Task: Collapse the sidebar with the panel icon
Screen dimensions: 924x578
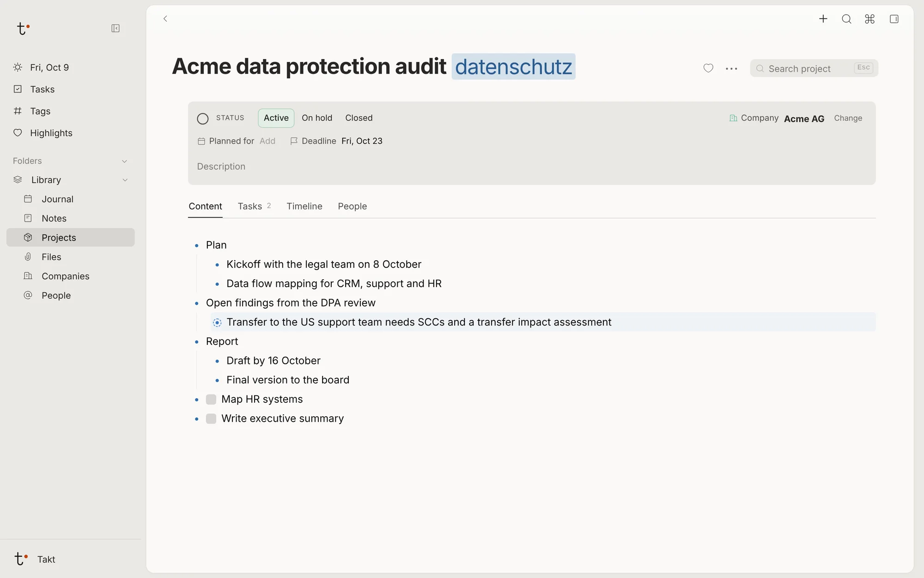Action: pos(115,29)
